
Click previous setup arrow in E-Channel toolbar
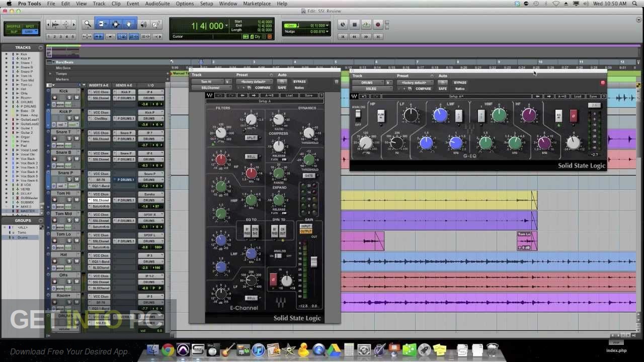click(x=243, y=95)
